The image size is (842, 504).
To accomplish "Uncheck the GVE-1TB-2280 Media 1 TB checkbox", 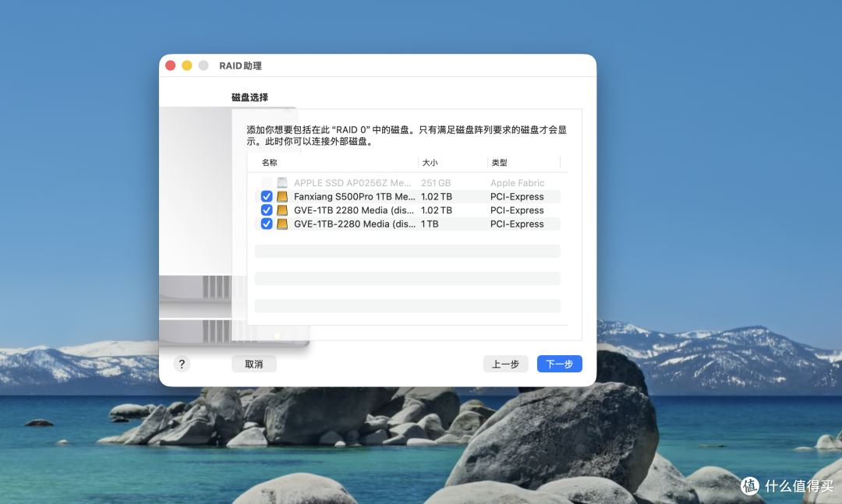I will (267, 224).
